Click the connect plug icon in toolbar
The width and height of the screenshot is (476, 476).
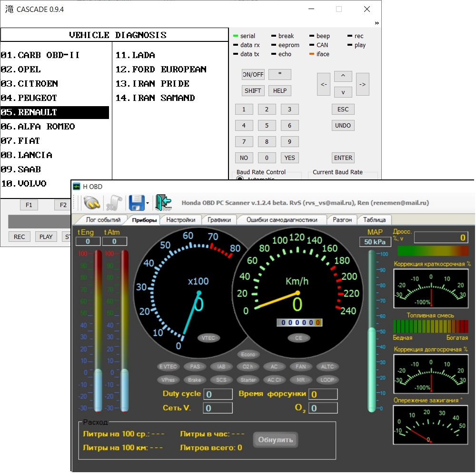[x=92, y=203]
